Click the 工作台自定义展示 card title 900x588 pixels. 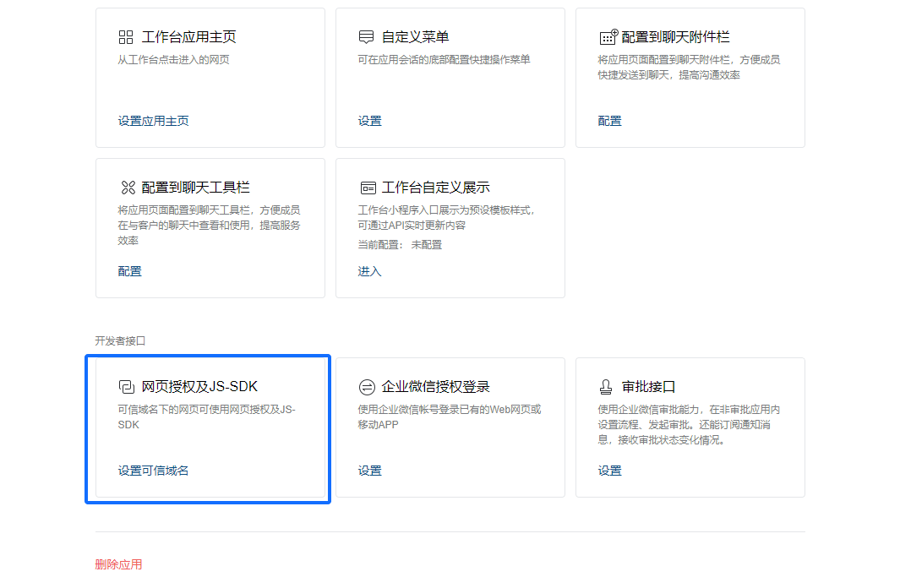click(x=435, y=188)
